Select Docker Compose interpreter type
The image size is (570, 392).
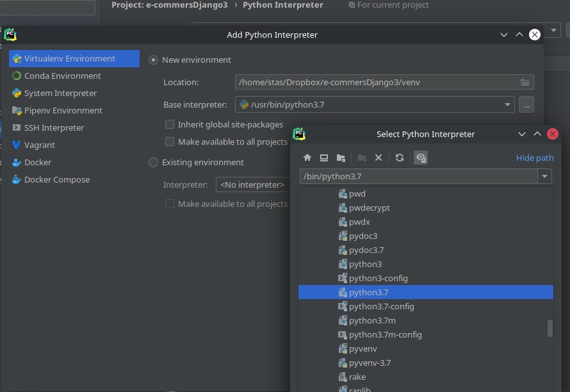click(57, 179)
